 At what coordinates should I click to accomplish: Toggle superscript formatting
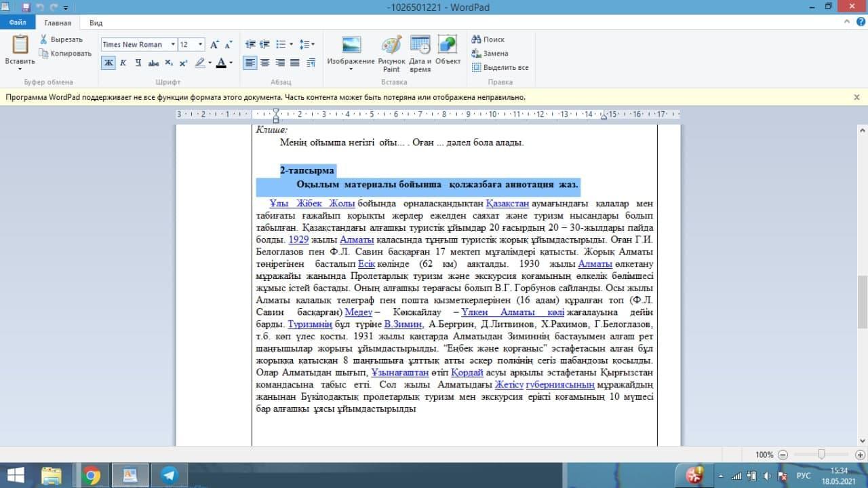coord(183,62)
